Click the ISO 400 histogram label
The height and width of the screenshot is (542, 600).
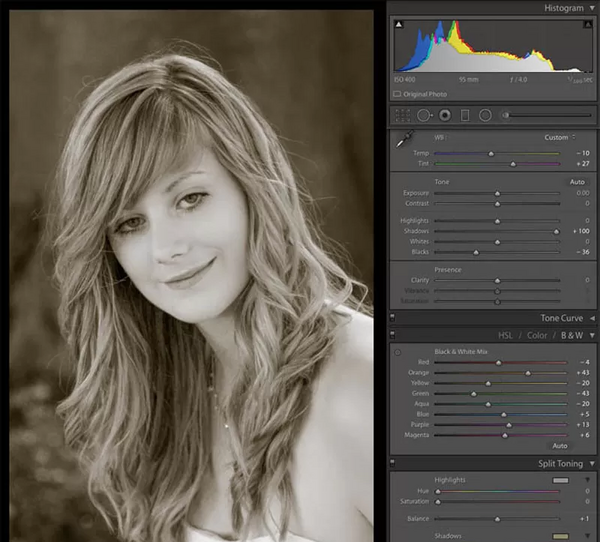coord(404,80)
